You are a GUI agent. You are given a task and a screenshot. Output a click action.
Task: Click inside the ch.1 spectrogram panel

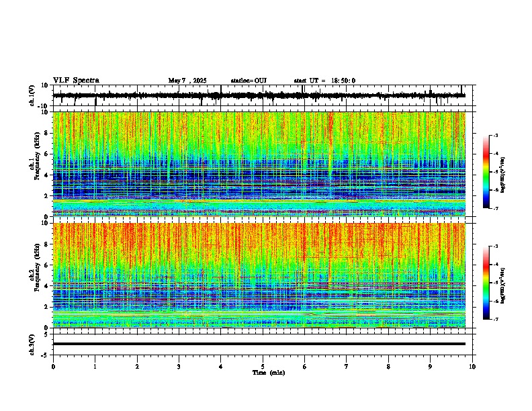[259, 164]
